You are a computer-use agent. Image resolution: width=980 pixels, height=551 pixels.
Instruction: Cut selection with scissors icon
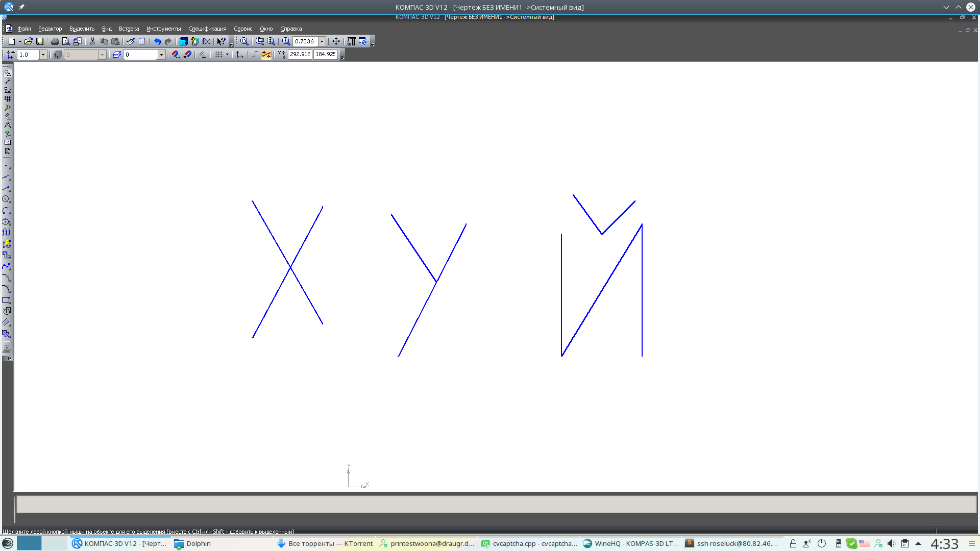92,41
